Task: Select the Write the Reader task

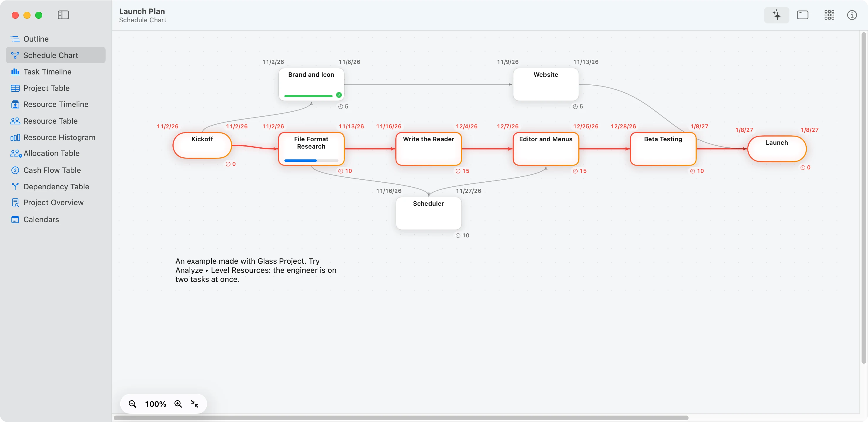Action: (x=428, y=149)
